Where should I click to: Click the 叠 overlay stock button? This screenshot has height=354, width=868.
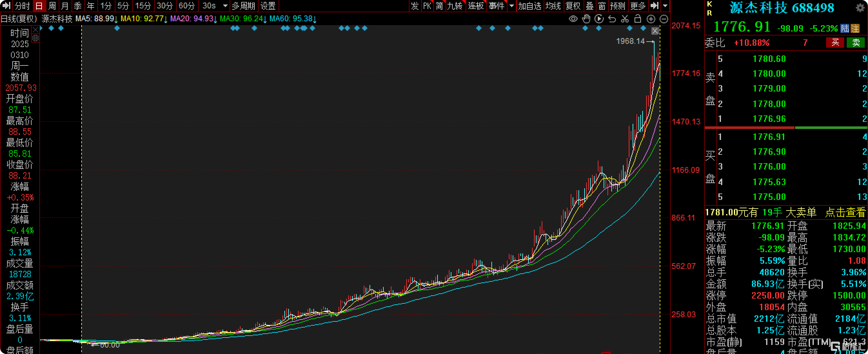[x=590, y=6]
